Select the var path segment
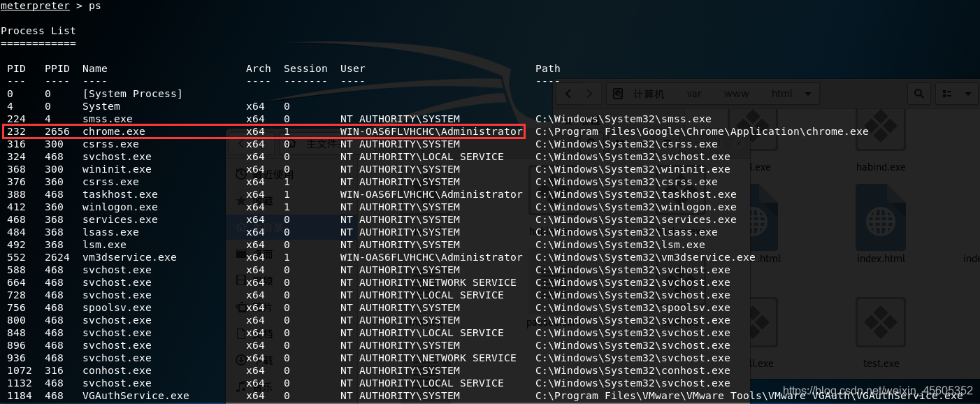 [693, 94]
